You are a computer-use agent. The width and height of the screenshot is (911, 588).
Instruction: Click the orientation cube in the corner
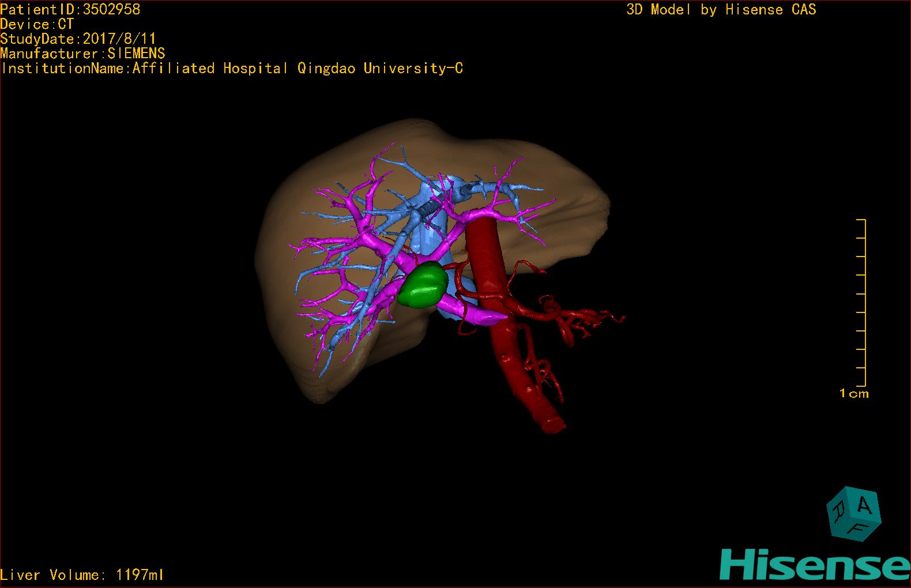coord(853,514)
